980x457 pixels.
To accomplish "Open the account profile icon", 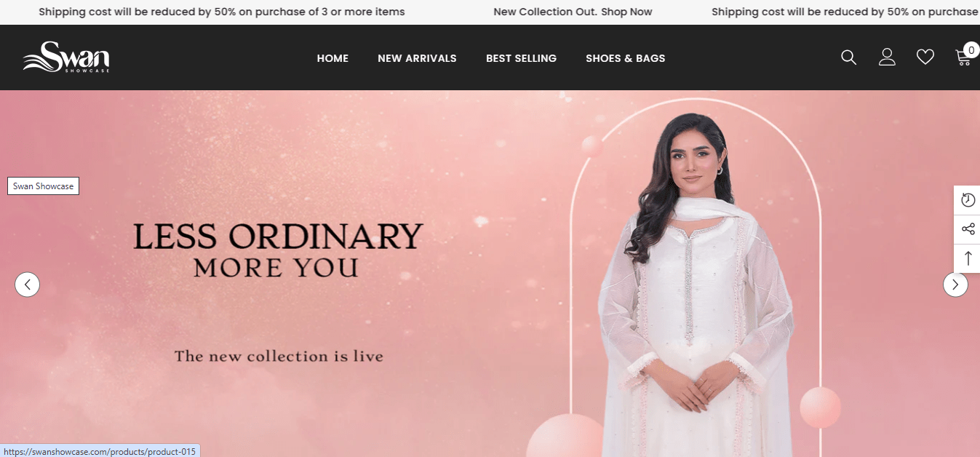I will pos(887,57).
